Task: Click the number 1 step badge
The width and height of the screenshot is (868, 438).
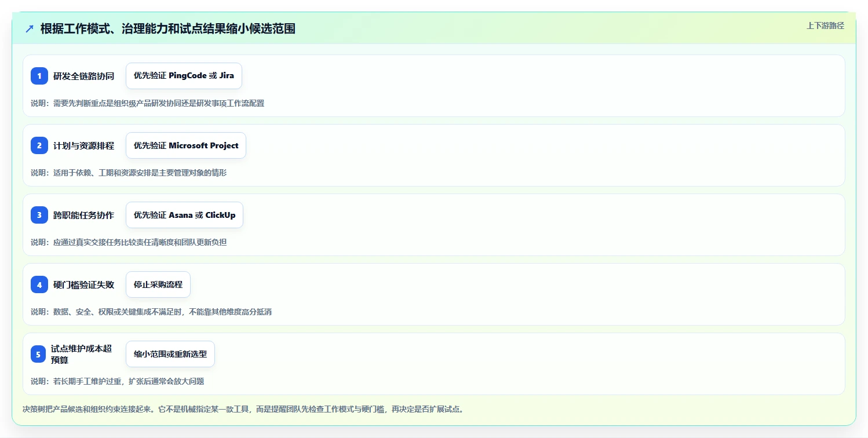Action: [39, 76]
